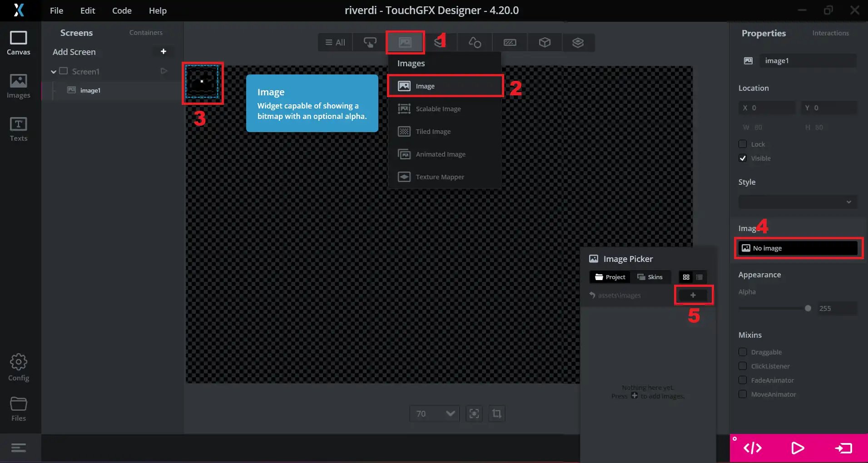Switch to the Screens tab
Screen dimensions: 868x463
coord(76,33)
